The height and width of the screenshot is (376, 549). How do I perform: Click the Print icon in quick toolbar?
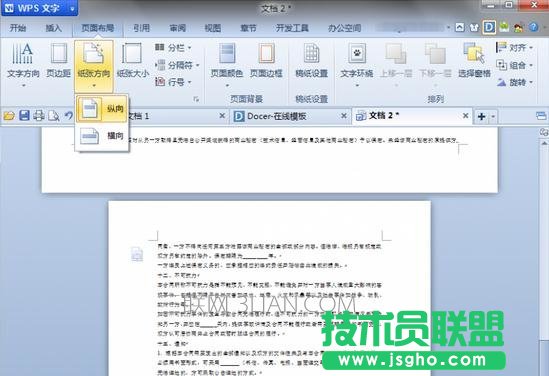pos(39,116)
